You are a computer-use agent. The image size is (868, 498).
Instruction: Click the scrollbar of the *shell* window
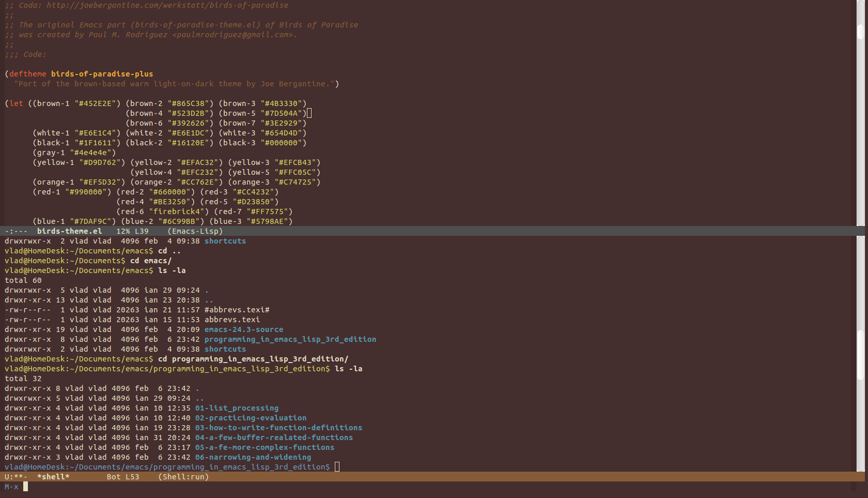tap(861, 354)
